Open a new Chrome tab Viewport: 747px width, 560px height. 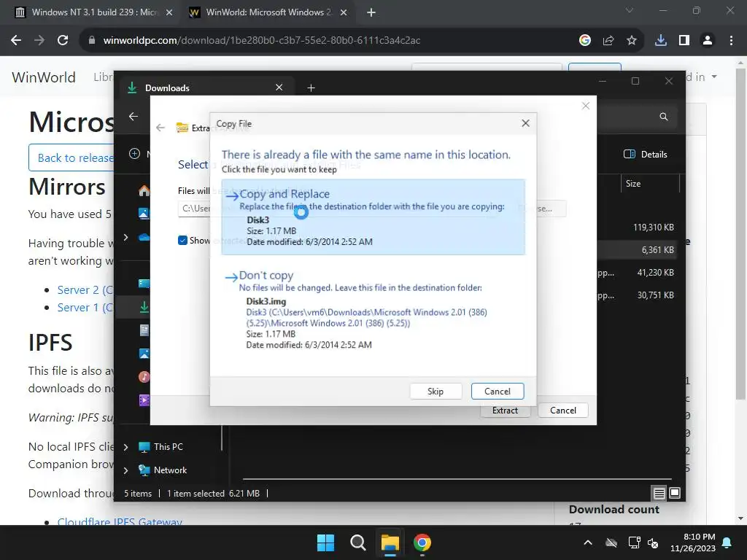371,12
